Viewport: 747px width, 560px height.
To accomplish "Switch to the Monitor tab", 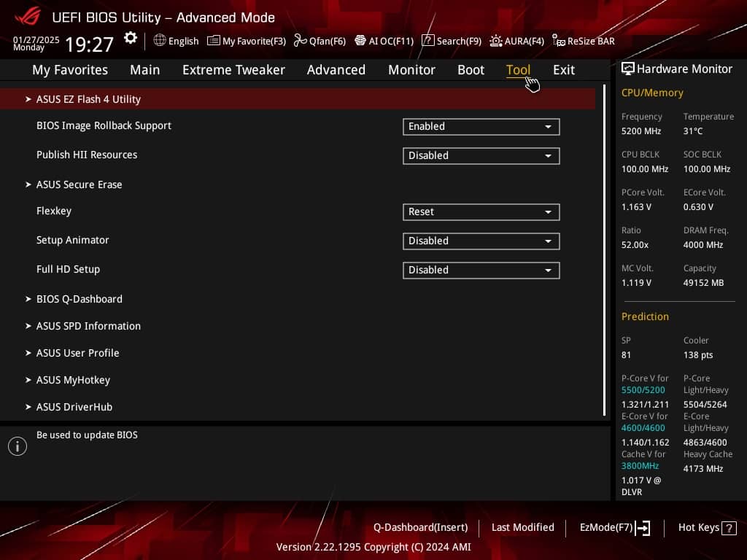I will (411, 70).
